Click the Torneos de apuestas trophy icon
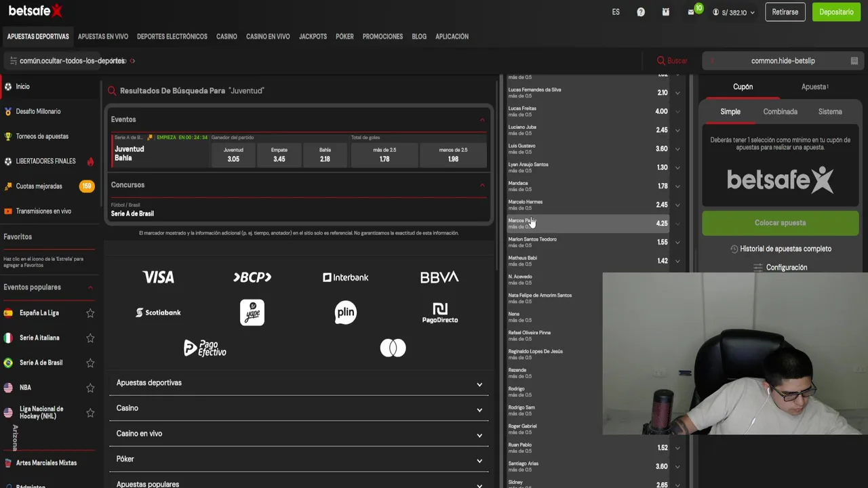The image size is (868, 488). tap(8, 136)
